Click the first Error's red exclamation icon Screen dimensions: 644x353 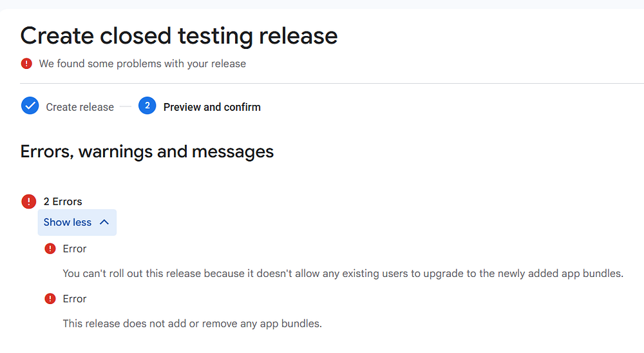pos(50,249)
